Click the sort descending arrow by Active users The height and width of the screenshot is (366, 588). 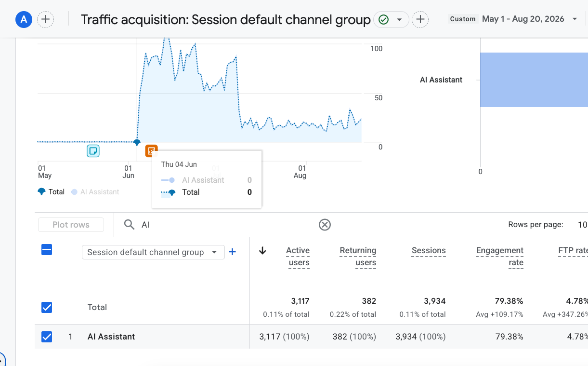coord(262,250)
